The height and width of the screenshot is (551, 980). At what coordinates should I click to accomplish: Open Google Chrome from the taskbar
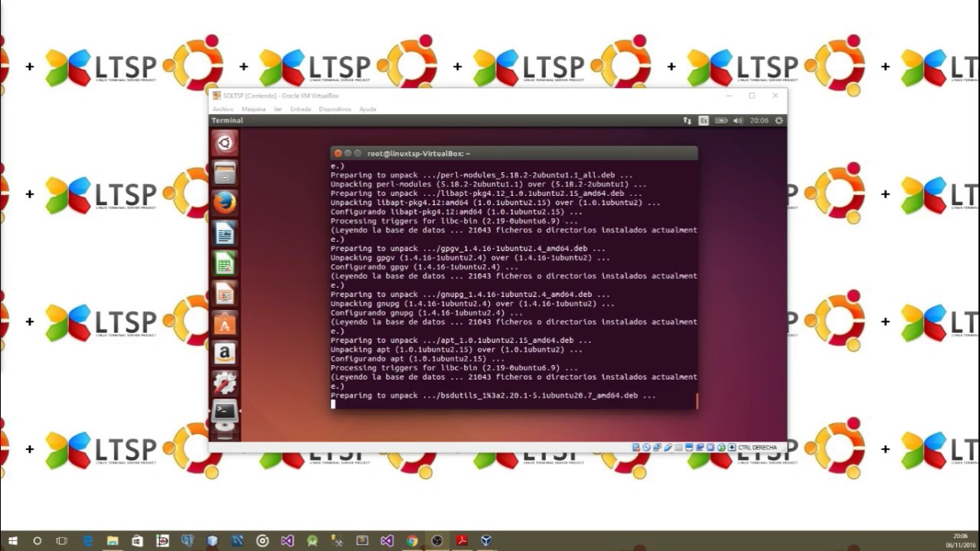[412, 541]
